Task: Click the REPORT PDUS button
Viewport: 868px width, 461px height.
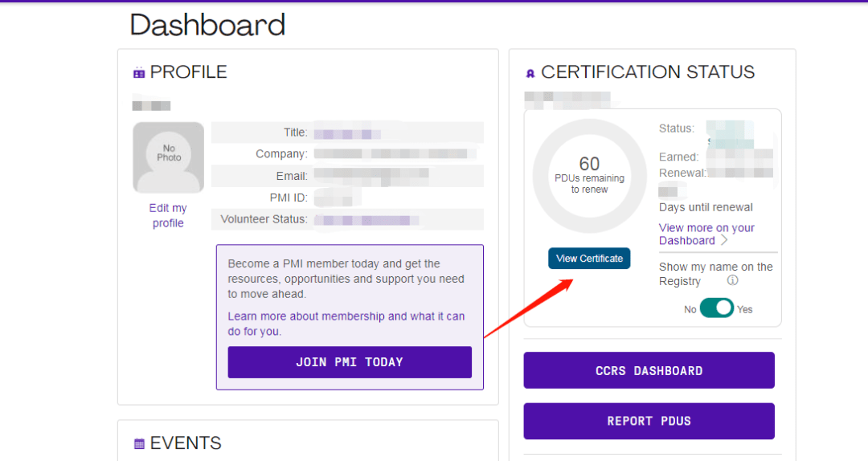Action: 649,421
